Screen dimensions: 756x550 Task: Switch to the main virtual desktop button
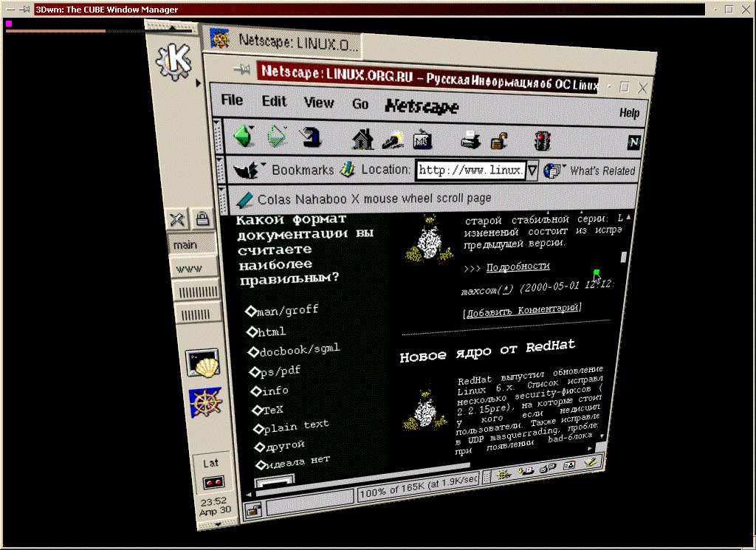coord(192,244)
